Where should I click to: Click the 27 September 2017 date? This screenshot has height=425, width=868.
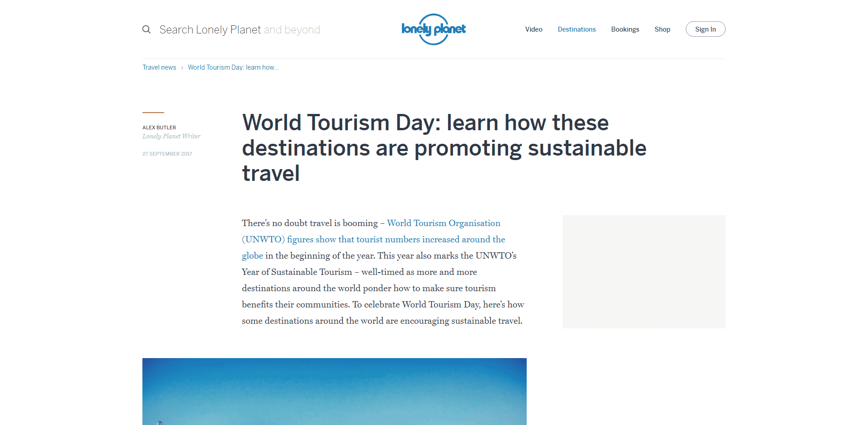pyautogui.click(x=167, y=154)
